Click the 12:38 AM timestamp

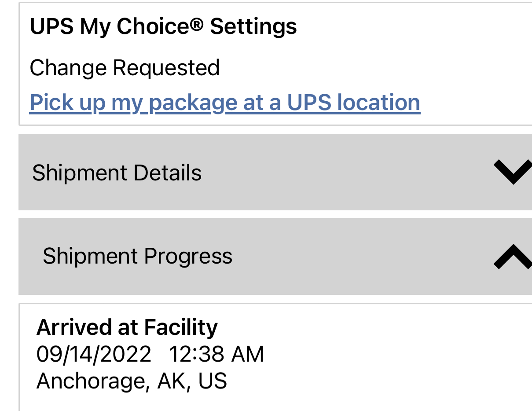(x=216, y=354)
